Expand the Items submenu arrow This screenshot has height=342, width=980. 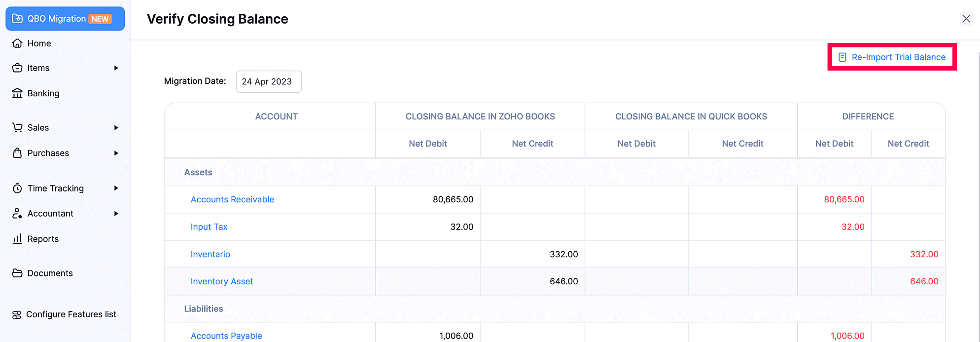coord(116,68)
